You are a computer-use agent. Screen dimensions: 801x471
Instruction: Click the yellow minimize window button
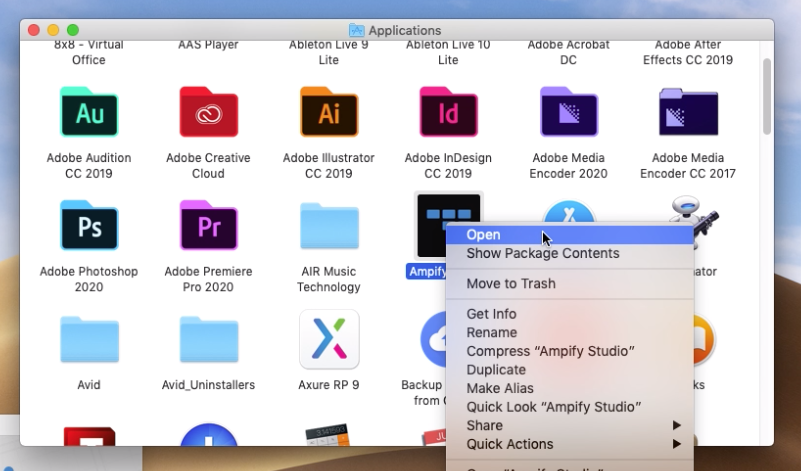point(53,30)
